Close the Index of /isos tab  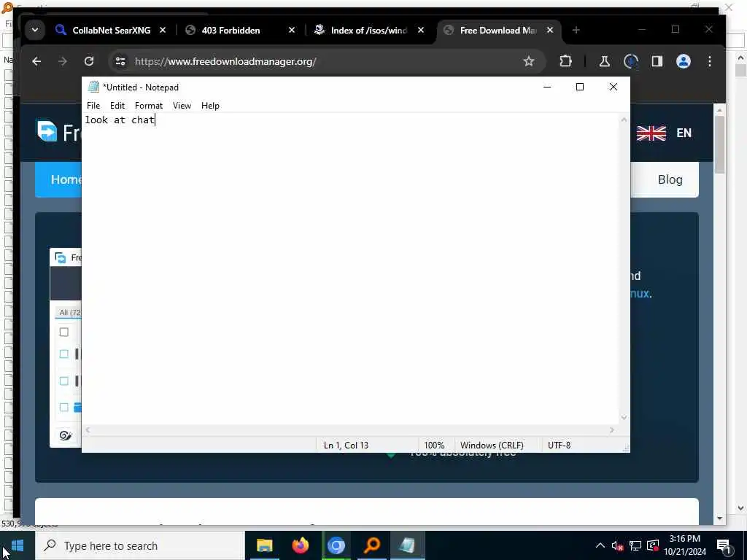point(421,31)
